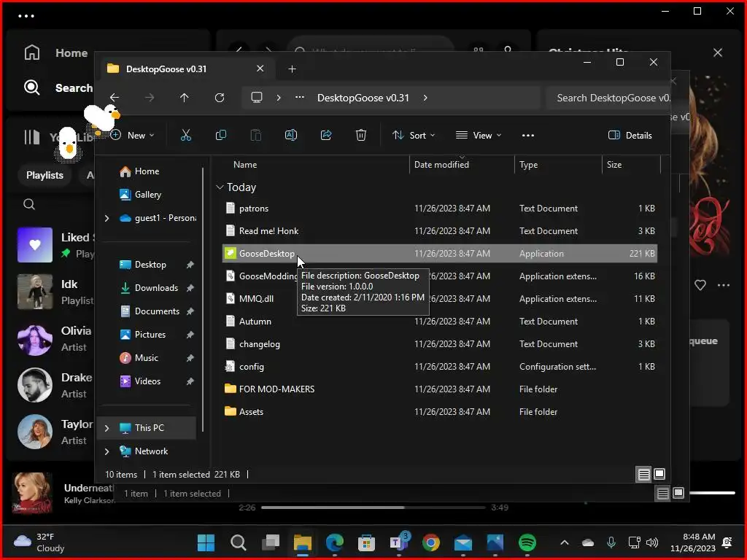Click the Copy icon in Explorer toolbar
The width and height of the screenshot is (747, 560).
coord(220,135)
